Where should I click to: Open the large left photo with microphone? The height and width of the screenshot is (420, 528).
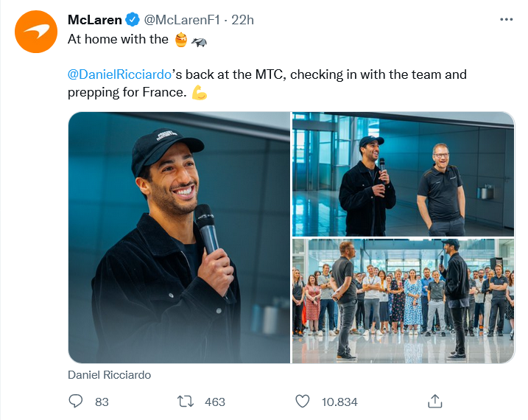click(179, 237)
